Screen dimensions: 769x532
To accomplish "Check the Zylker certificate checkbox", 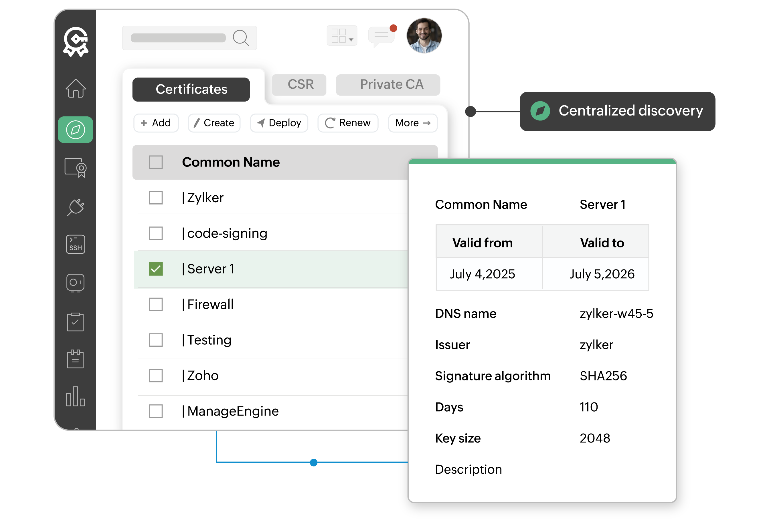I will (156, 198).
